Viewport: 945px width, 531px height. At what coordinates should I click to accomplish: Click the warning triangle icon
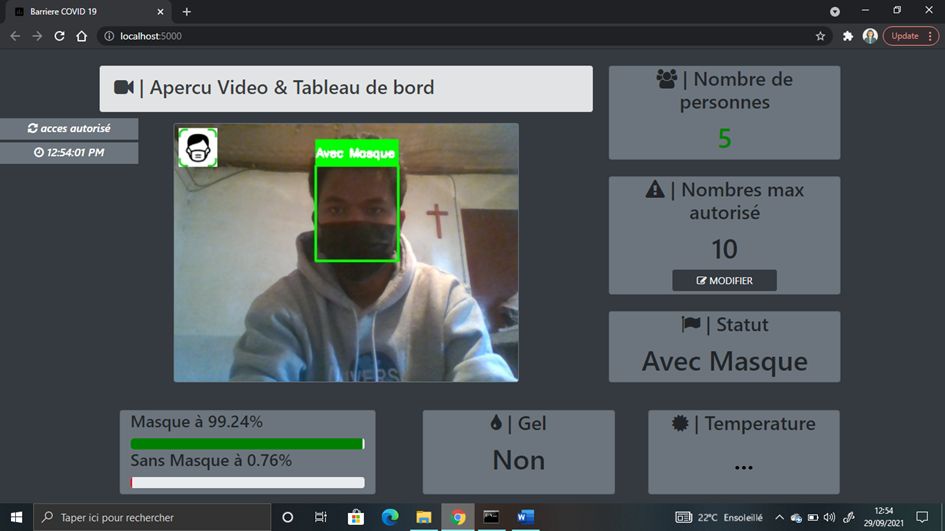pyautogui.click(x=655, y=189)
